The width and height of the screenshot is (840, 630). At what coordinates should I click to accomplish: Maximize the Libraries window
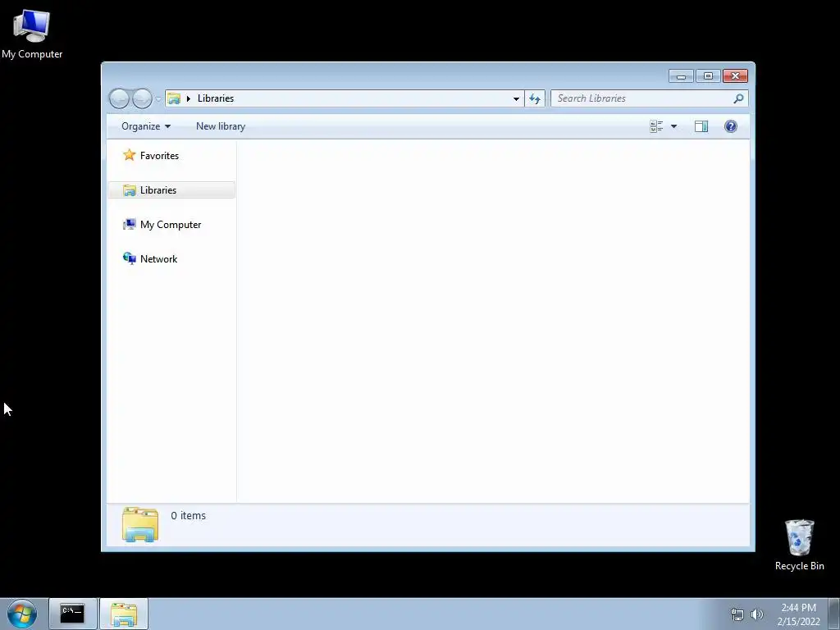(x=708, y=76)
